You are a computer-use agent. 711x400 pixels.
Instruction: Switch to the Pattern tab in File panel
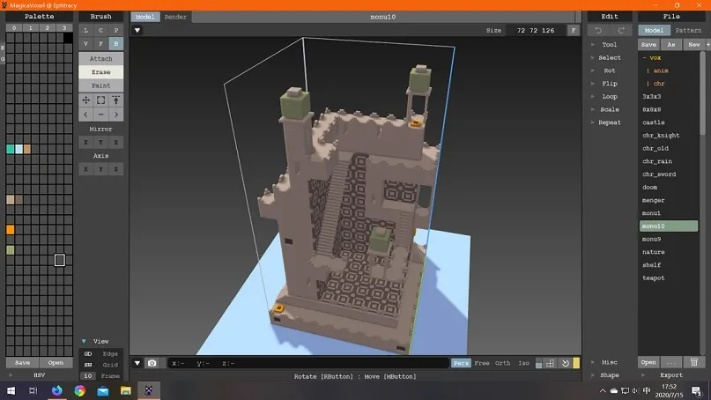click(x=688, y=31)
